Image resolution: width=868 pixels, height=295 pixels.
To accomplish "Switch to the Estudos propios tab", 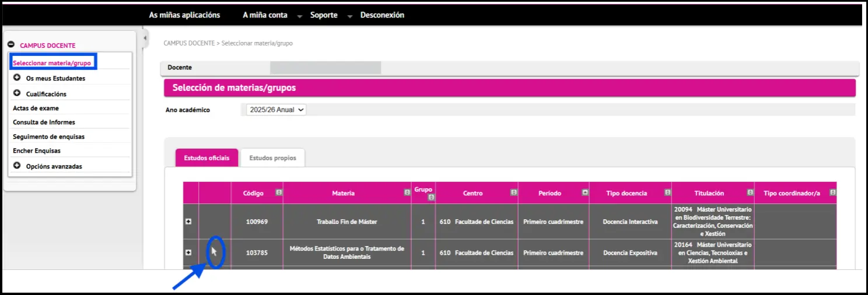I will point(272,158).
